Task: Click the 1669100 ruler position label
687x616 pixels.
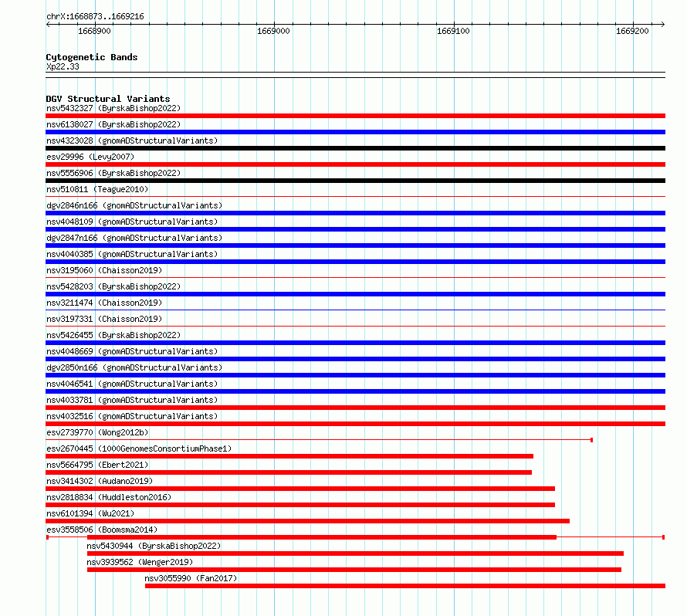Action: point(453,31)
